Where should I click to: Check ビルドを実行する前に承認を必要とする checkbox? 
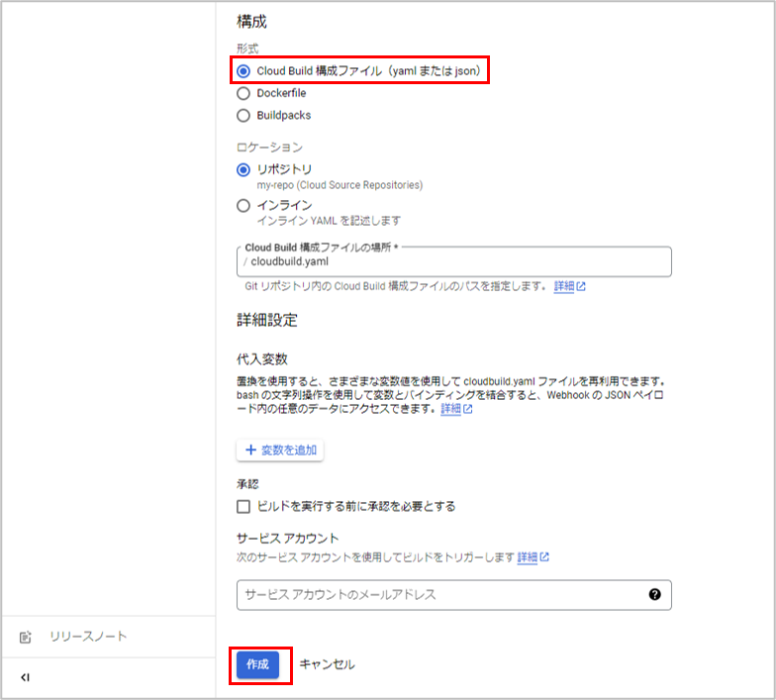pos(243,507)
